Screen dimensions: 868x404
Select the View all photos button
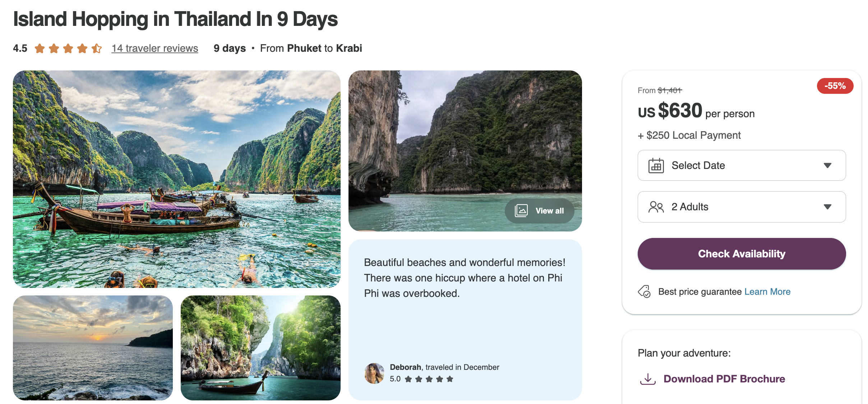click(539, 211)
